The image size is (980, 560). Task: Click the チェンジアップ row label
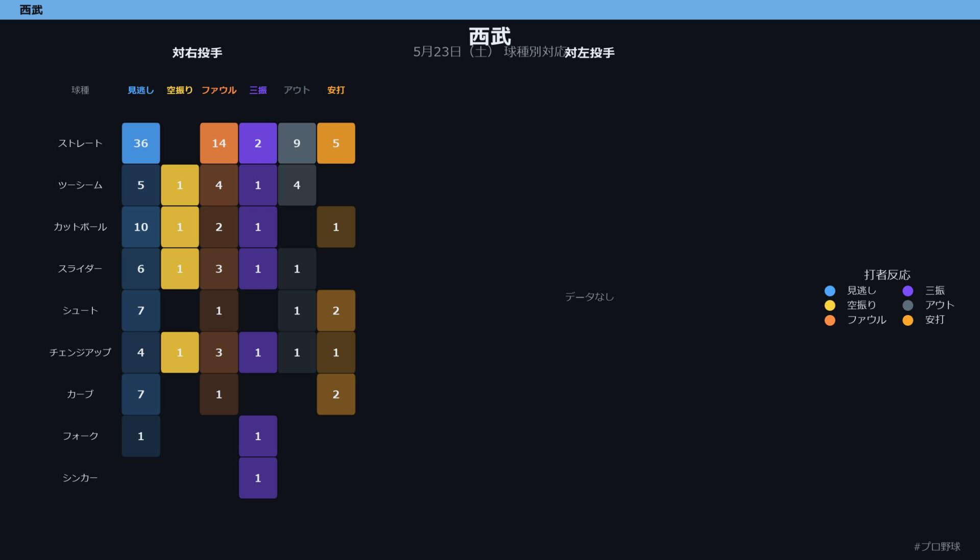80,353
